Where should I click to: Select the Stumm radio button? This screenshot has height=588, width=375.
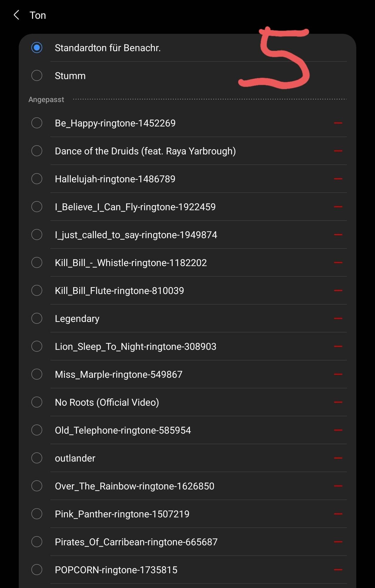(x=37, y=76)
